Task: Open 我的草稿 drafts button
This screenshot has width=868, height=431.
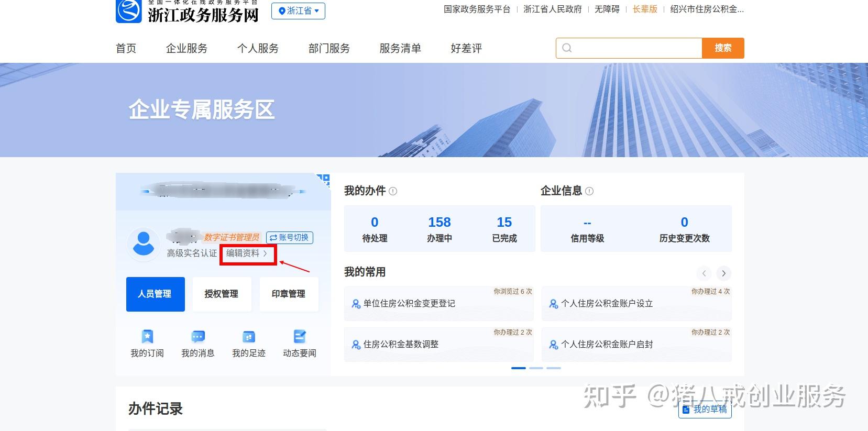Action: 705,410
